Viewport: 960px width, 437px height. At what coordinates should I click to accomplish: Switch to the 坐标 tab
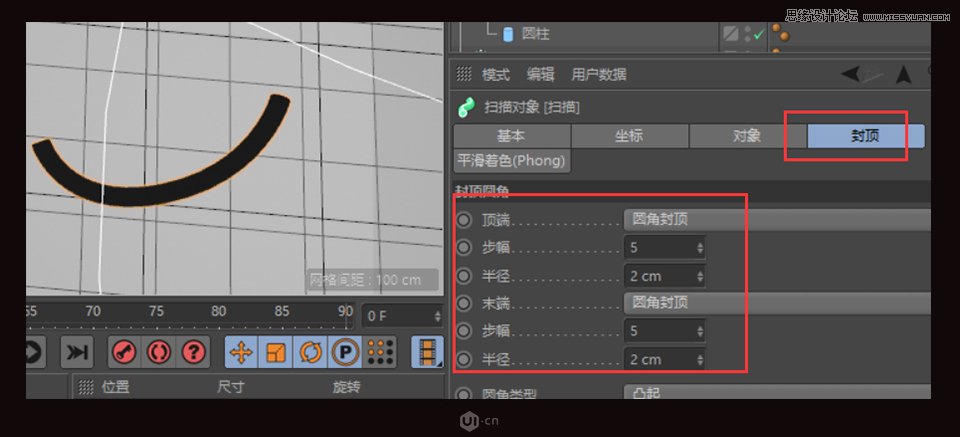coord(629,136)
